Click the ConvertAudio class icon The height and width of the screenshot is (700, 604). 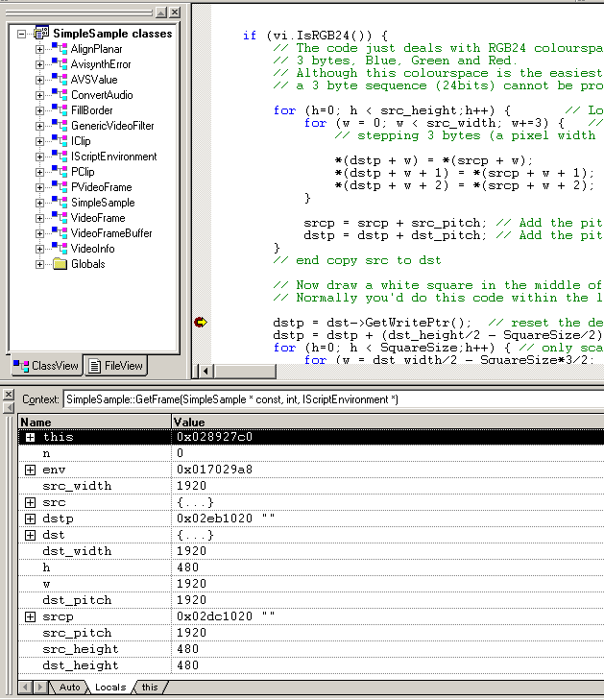coord(60,95)
